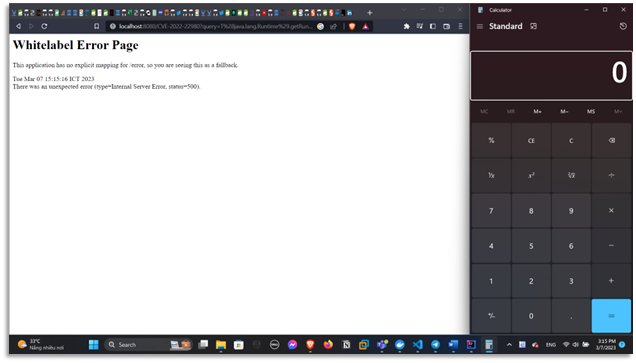Open the clock showing 3:15 PM
Screen dimensions: 636x363
[606, 345]
